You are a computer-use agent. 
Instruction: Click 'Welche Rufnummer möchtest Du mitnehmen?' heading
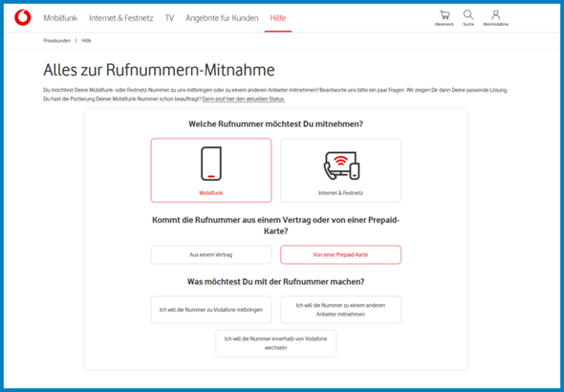click(x=276, y=124)
